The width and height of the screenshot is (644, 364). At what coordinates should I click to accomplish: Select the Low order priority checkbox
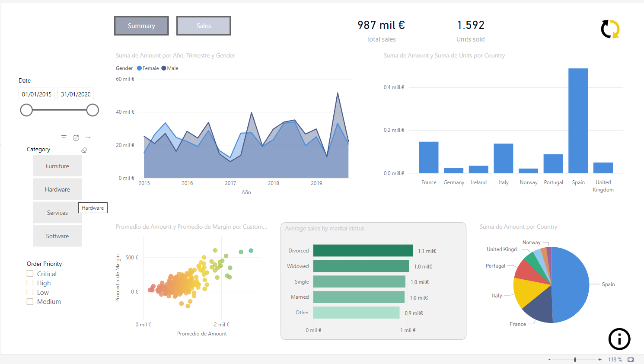[x=30, y=292]
